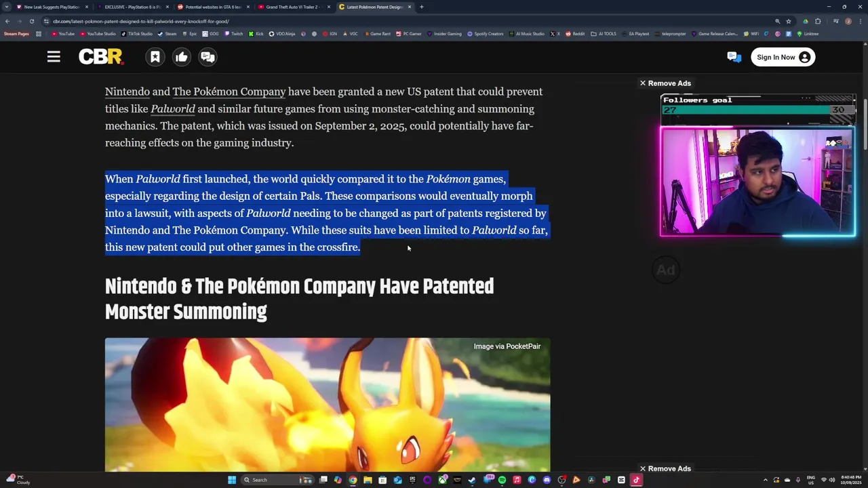Open the Chrome profile avatar
This screenshot has width=868, height=488.
(848, 21)
